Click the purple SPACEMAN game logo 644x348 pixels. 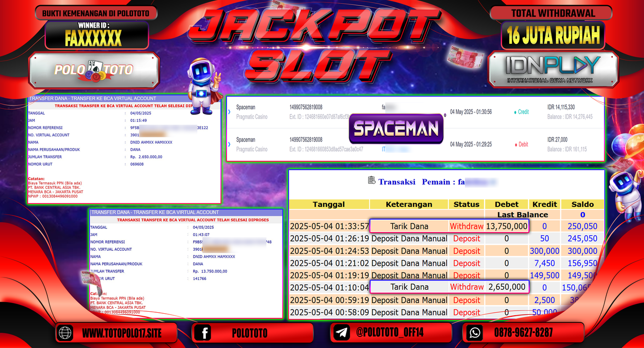pos(396,129)
